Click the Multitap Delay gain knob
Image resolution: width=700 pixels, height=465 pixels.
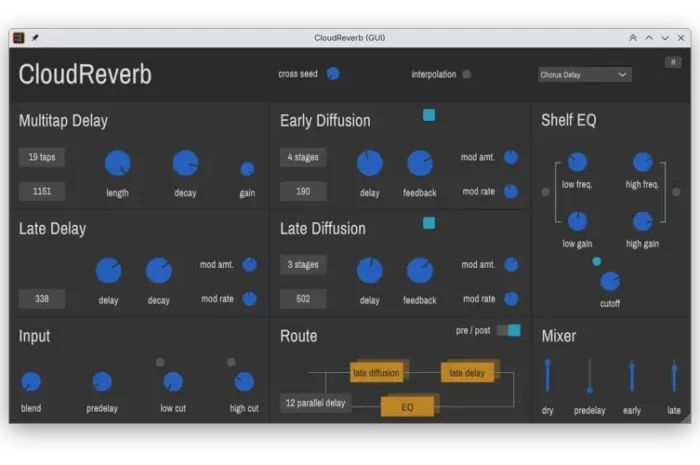247,169
